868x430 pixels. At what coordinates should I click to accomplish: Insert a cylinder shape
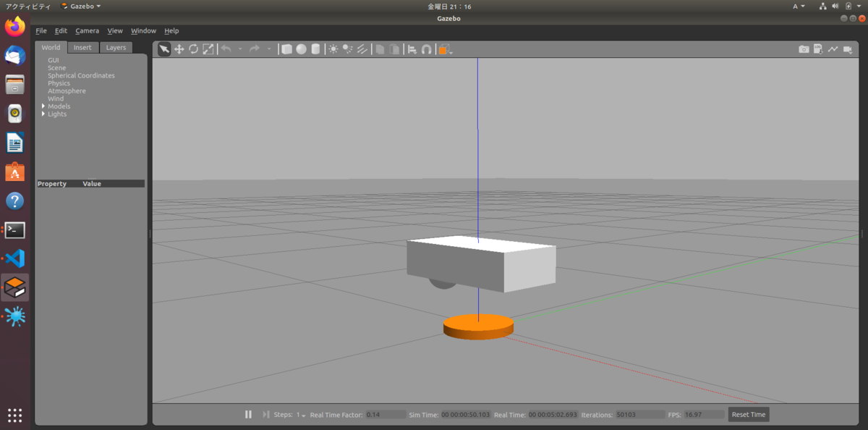tap(315, 49)
